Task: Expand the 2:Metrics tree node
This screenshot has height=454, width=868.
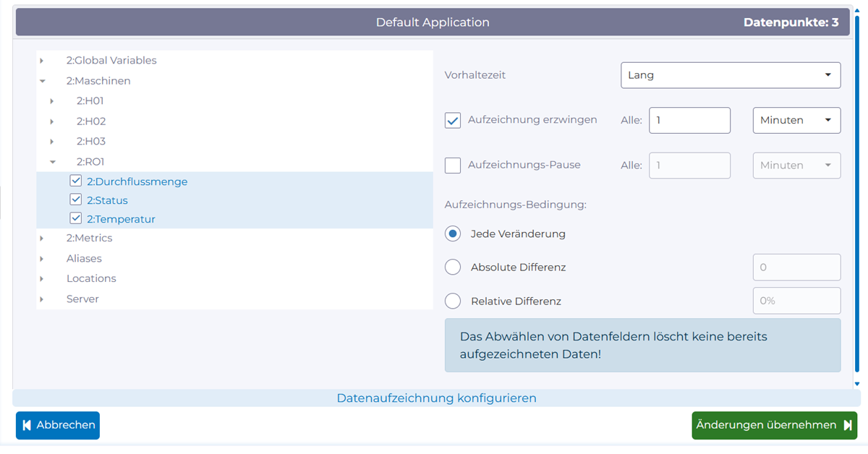Action: 42,237
